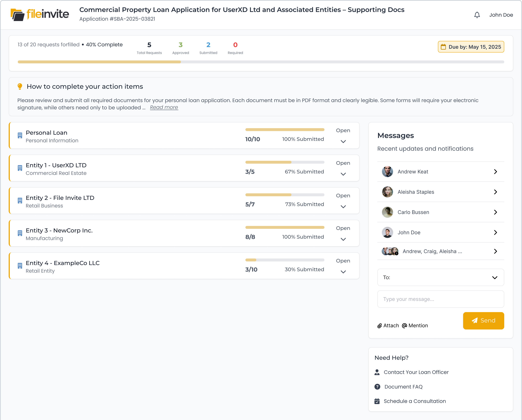Click loan officer person icon
The height and width of the screenshot is (420, 522).
(377, 372)
